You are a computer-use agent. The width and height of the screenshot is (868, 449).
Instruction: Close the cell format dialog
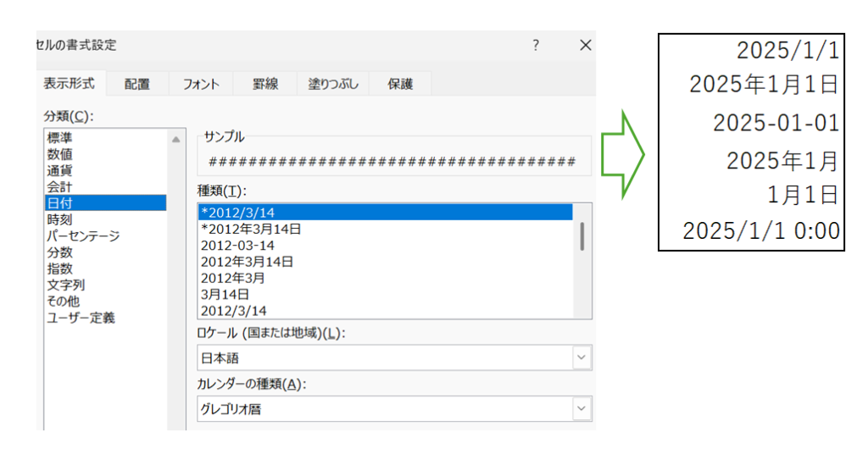click(585, 46)
